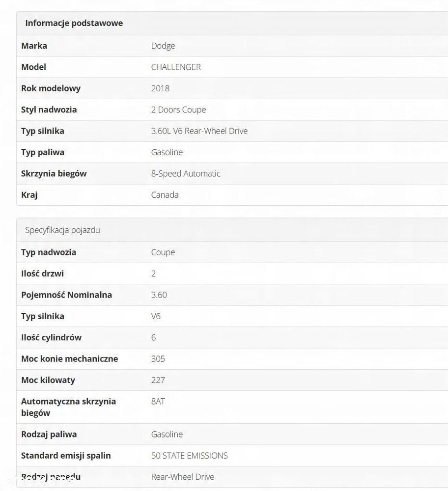The image size is (448, 491).
Task: Click the 8AT automatic transmission value
Action: pyautogui.click(x=158, y=402)
